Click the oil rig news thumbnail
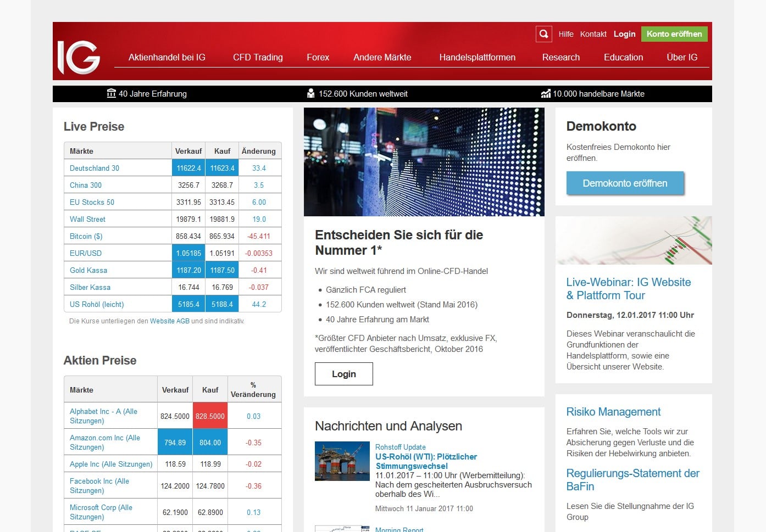The image size is (766, 532). click(x=342, y=461)
